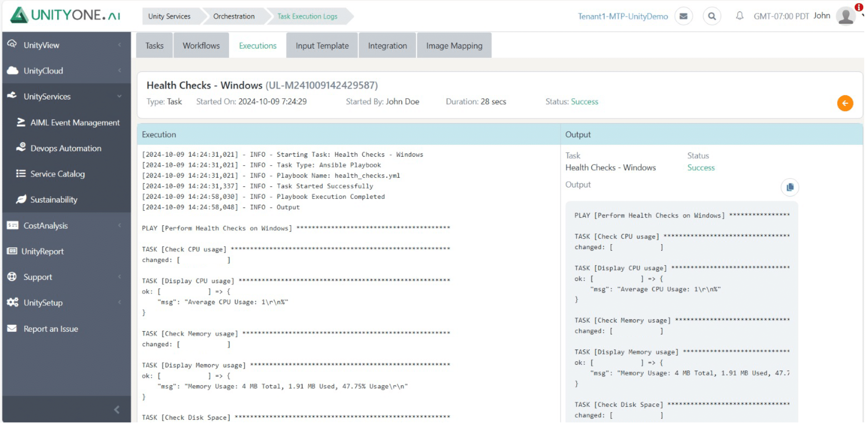Click the header Status: Success value
Image resolution: width=868 pixels, height=426 pixels.
(x=585, y=101)
